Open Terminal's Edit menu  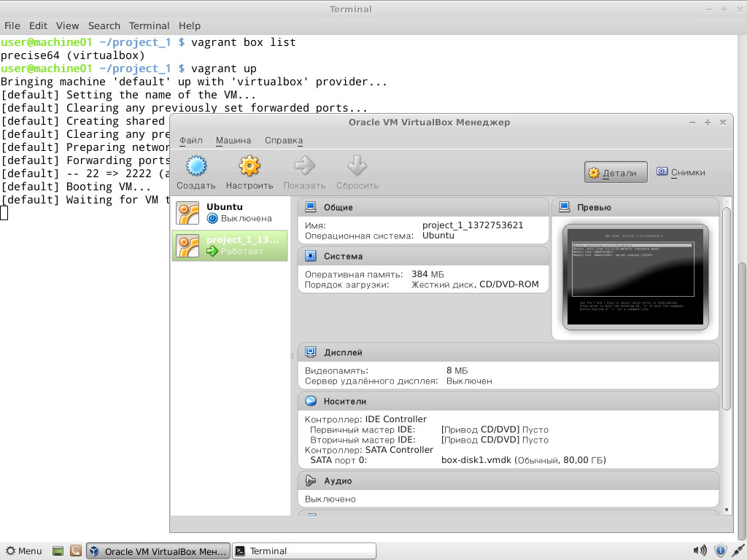pyautogui.click(x=38, y=26)
